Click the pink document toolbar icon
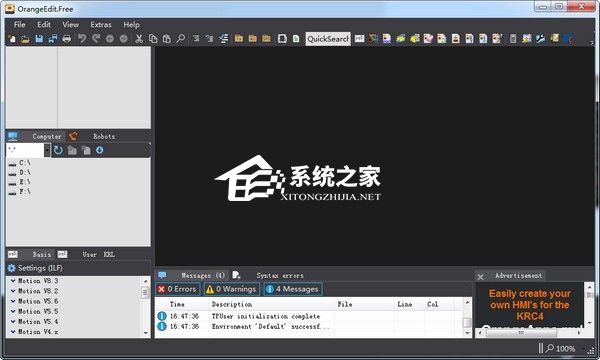 pyautogui.click(x=428, y=39)
